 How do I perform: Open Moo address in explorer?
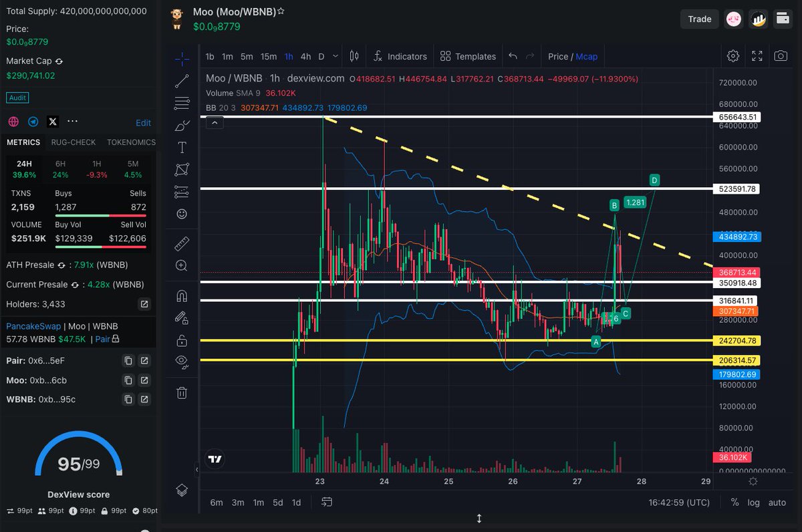144,380
